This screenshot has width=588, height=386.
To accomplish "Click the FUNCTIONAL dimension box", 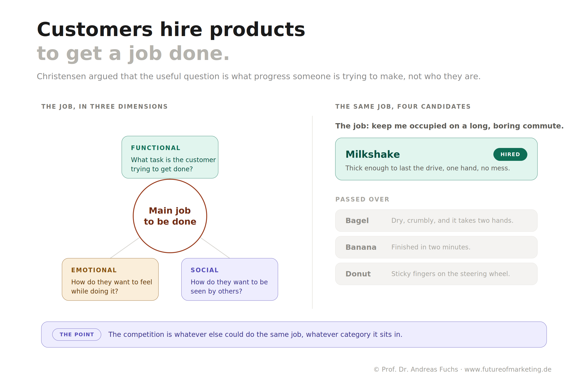I will click(x=170, y=157).
